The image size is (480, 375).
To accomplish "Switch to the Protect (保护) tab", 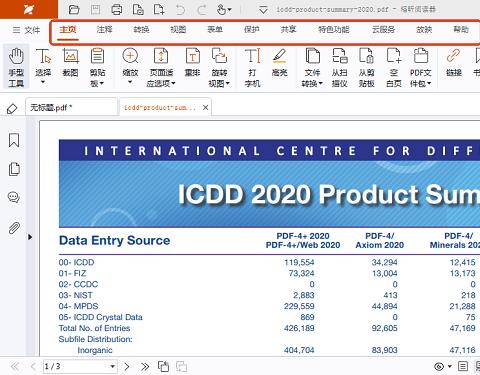I will pos(252,30).
